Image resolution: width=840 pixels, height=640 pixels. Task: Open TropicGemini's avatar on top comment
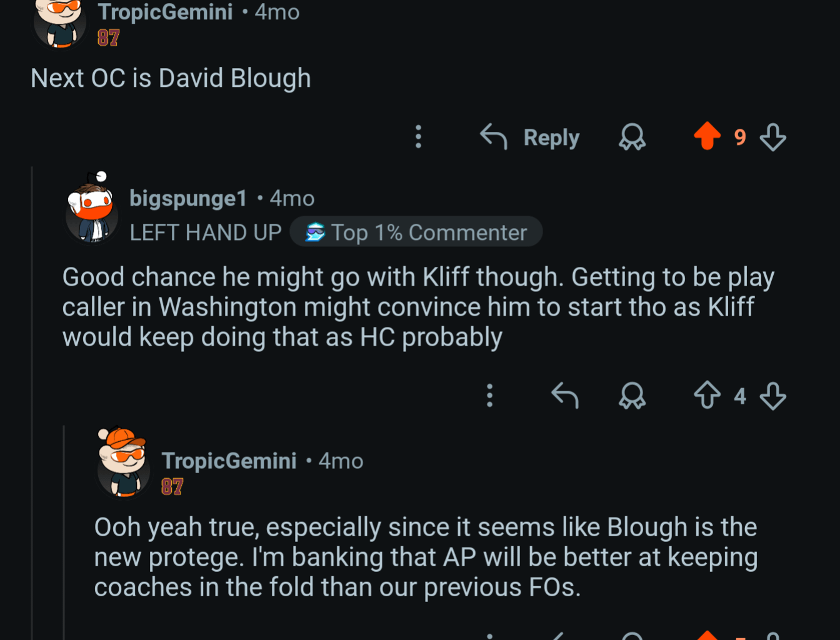pos(60,22)
